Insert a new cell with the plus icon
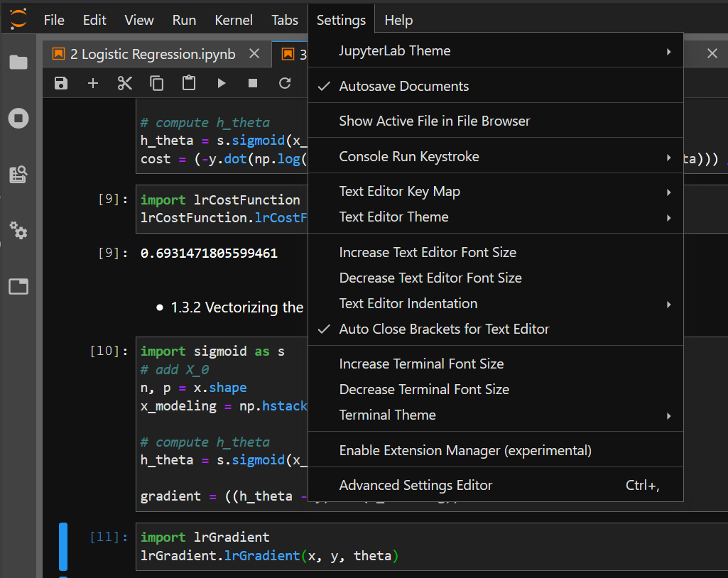This screenshot has width=728, height=578. click(92, 83)
